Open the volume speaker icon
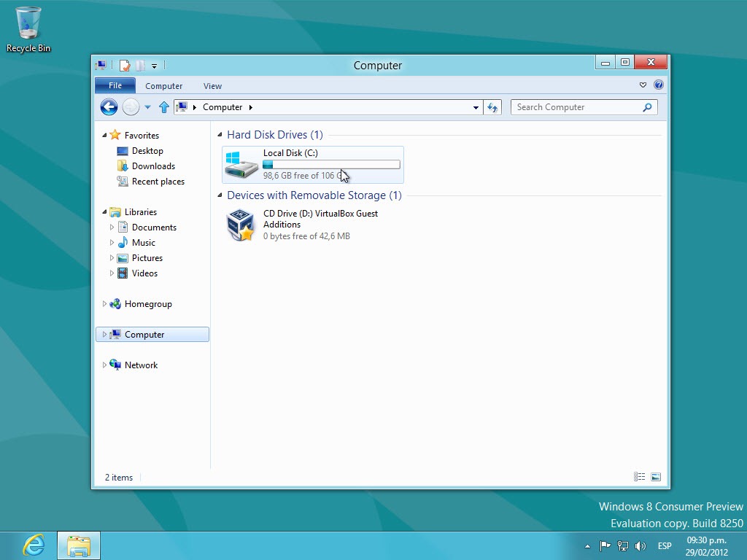The image size is (747, 560). pyautogui.click(x=640, y=545)
